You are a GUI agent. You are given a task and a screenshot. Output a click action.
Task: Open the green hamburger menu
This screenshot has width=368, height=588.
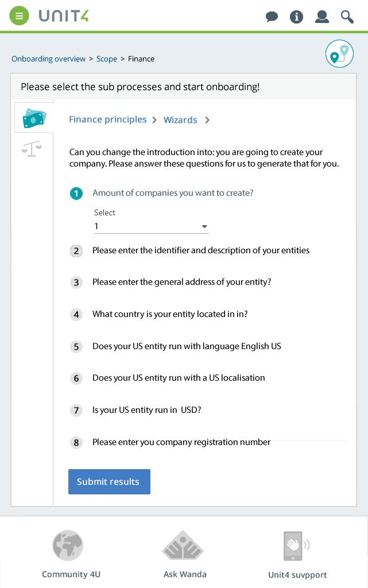pyautogui.click(x=19, y=16)
